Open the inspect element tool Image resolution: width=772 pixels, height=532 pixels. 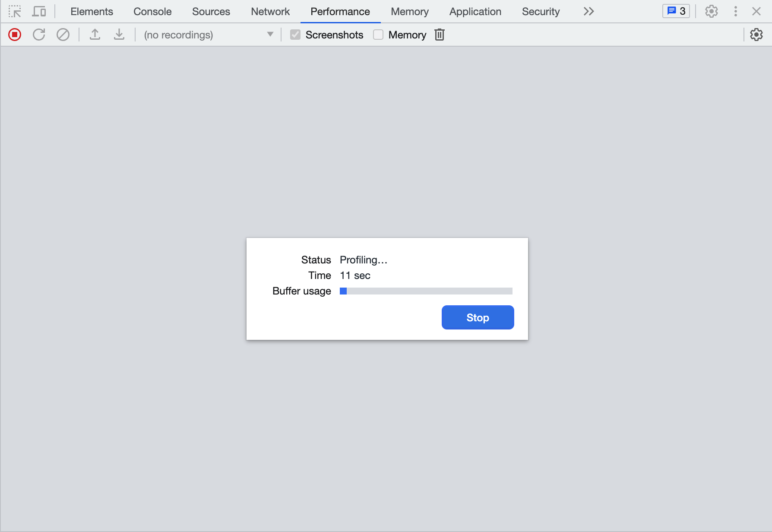click(x=15, y=11)
